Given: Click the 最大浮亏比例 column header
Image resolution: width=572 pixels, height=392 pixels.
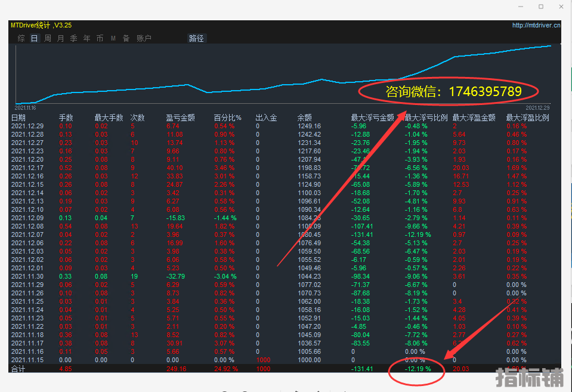Looking at the screenshot, I should (x=426, y=118).
